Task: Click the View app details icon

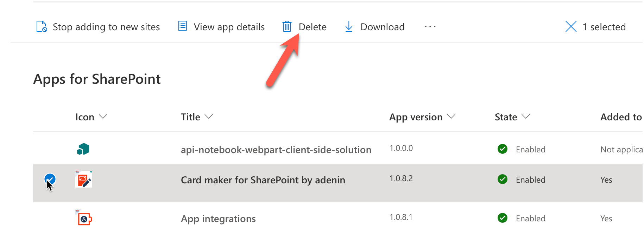Action: 182,26
